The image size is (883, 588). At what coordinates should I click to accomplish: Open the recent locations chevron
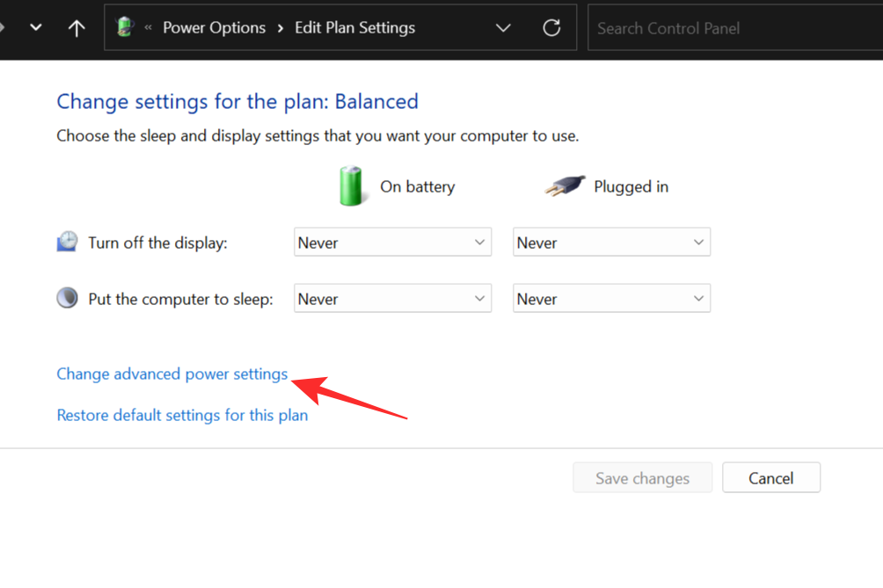36,28
